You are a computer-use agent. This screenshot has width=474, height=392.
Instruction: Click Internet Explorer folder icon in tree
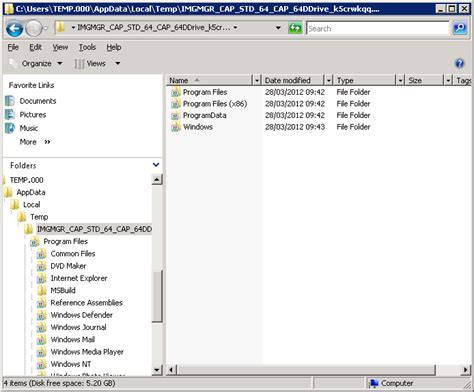(x=41, y=279)
